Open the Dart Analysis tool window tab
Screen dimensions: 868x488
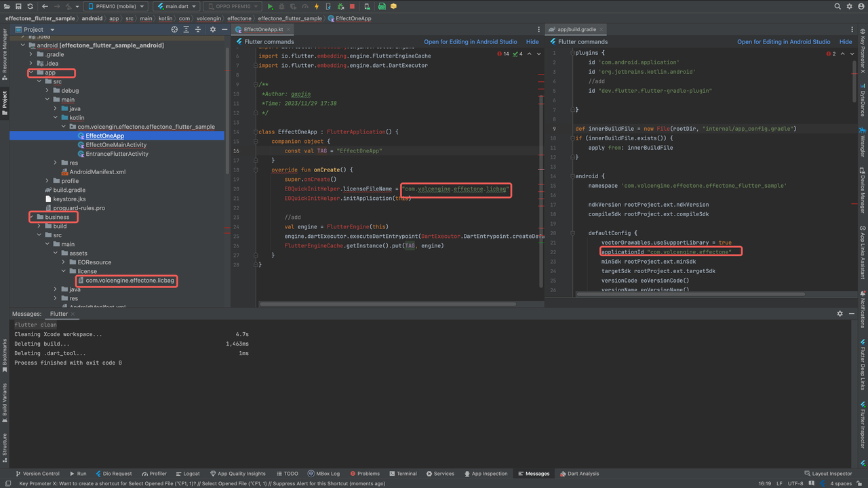(x=578, y=474)
